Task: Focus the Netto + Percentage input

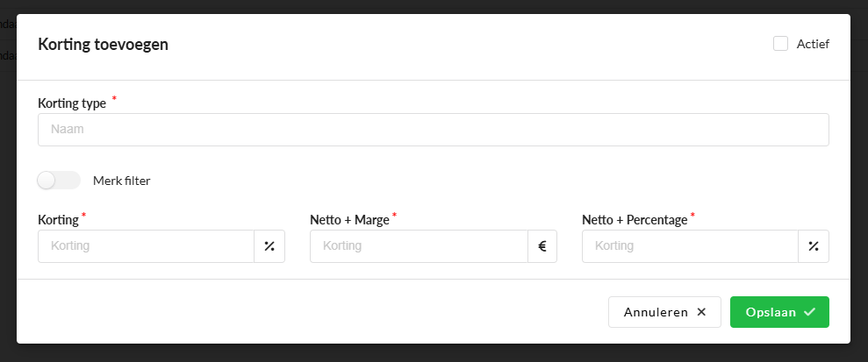Action: [x=690, y=246]
